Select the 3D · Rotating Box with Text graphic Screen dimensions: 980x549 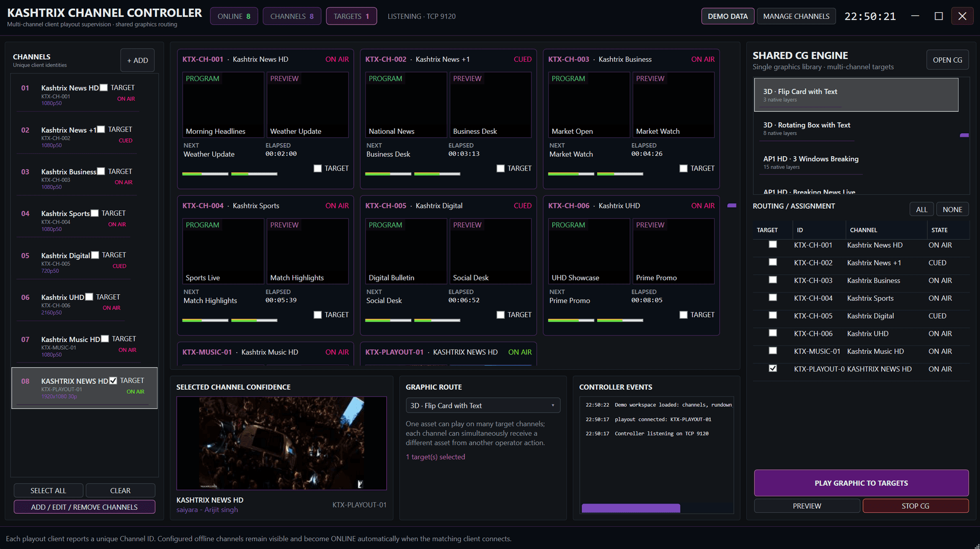[856, 129]
